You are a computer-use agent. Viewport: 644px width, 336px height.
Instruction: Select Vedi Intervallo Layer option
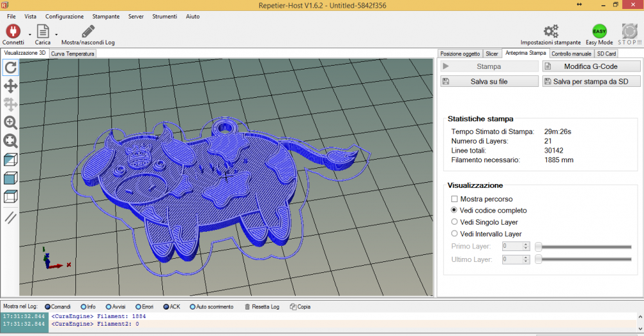click(455, 234)
